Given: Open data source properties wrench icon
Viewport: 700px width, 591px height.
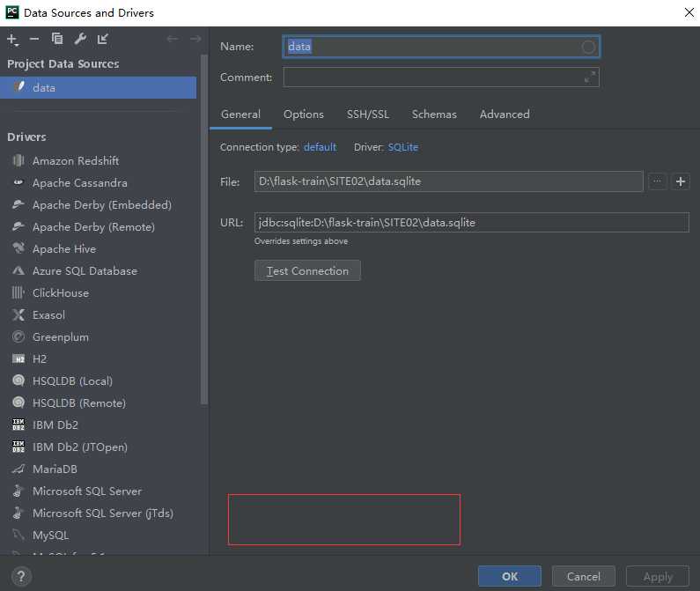Looking at the screenshot, I should 80,39.
